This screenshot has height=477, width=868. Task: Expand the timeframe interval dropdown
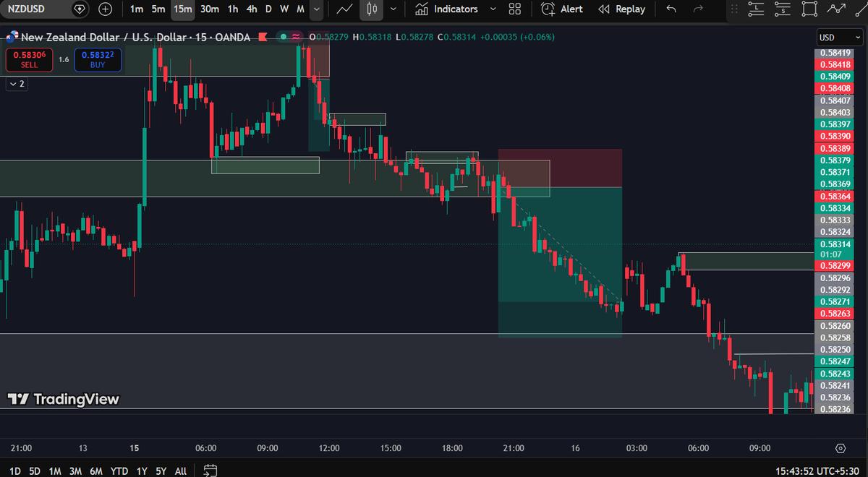tap(317, 9)
